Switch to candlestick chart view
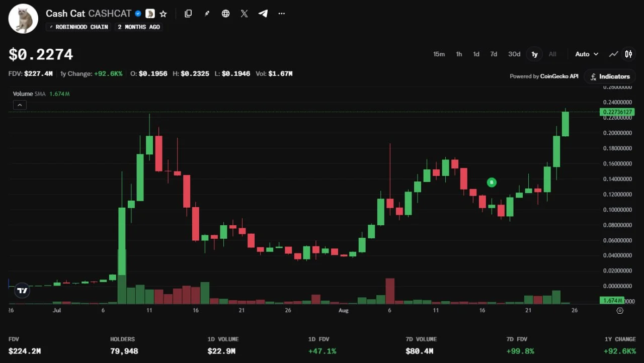Image resolution: width=644 pixels, height=363 pixels. [x=628, y=54]
